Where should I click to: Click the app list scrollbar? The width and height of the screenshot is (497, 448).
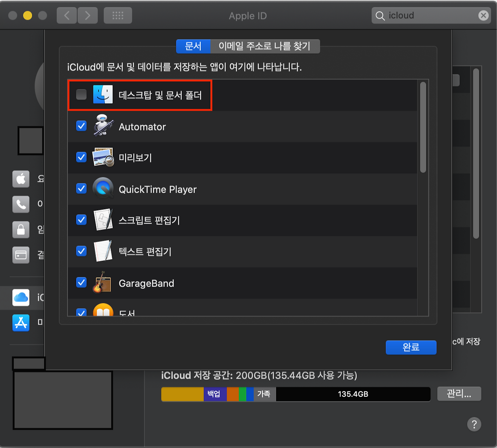pos(423,127)
